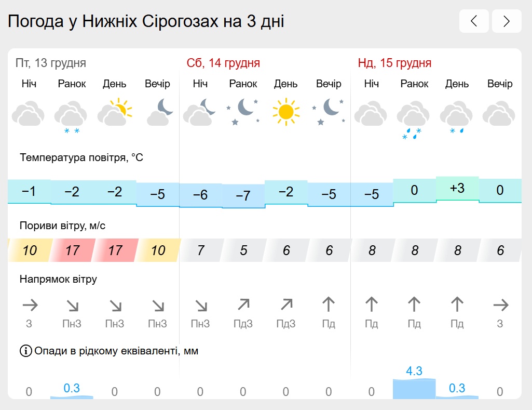Screen dimensions: 532x410
Task: Click Sunday night overcast cloud icon
Action: coord(371,113)
